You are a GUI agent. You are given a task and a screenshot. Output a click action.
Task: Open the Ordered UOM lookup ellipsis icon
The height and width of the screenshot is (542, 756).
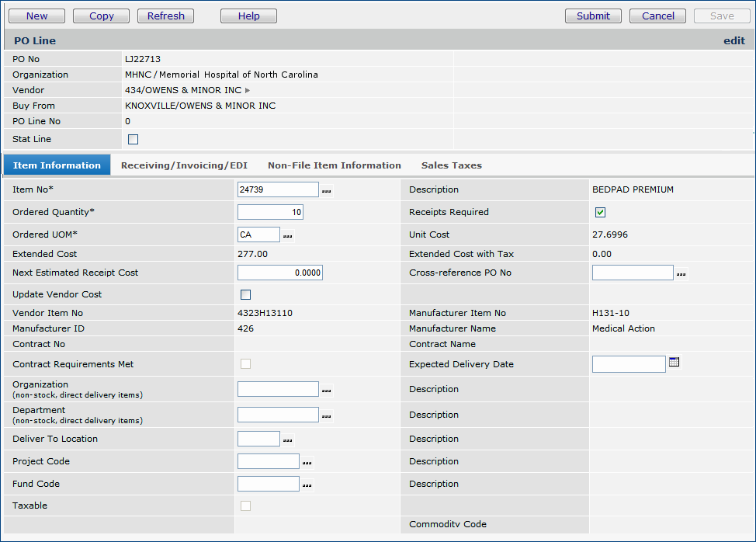point(288,235)
